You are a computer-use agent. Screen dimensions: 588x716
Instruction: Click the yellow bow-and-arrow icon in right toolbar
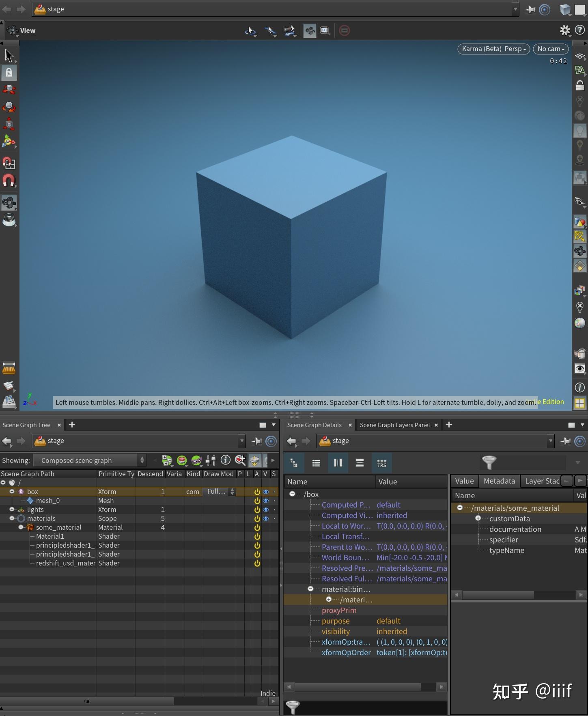(x=580, y=237)
